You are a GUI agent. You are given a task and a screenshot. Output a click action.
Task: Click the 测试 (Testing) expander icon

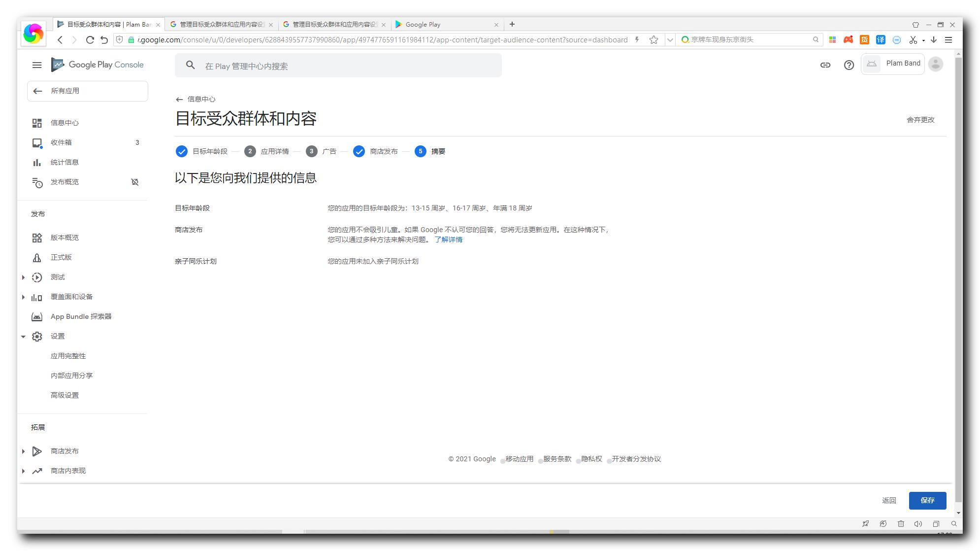pos(24,277)
